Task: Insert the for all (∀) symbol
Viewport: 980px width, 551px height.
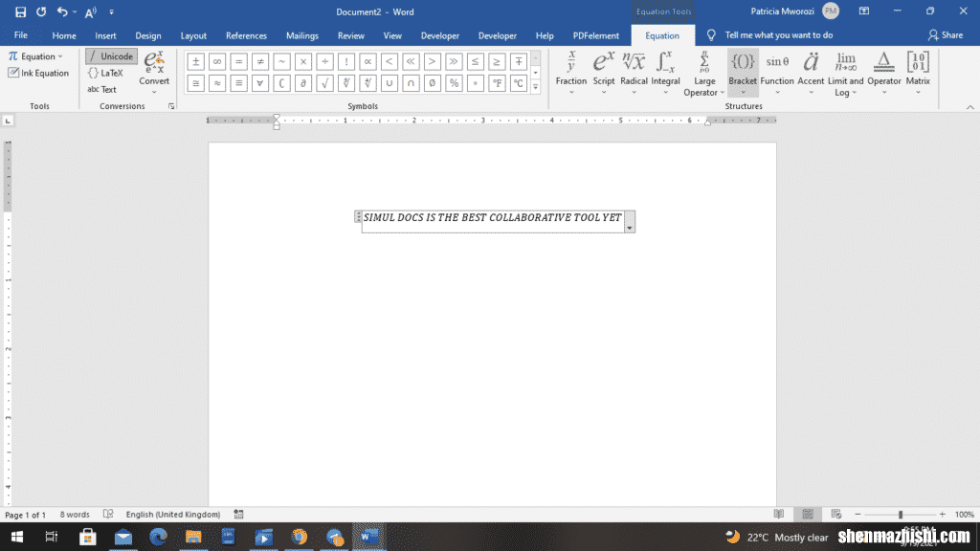Action: pyautogui.click(x=260, y=83)
